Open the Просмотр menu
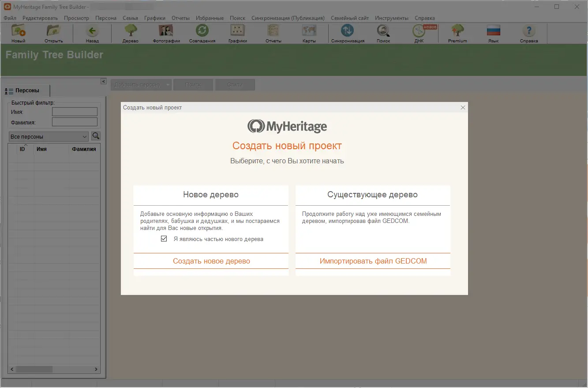This screenshot has width=588, height=388. tap(76, 18)
